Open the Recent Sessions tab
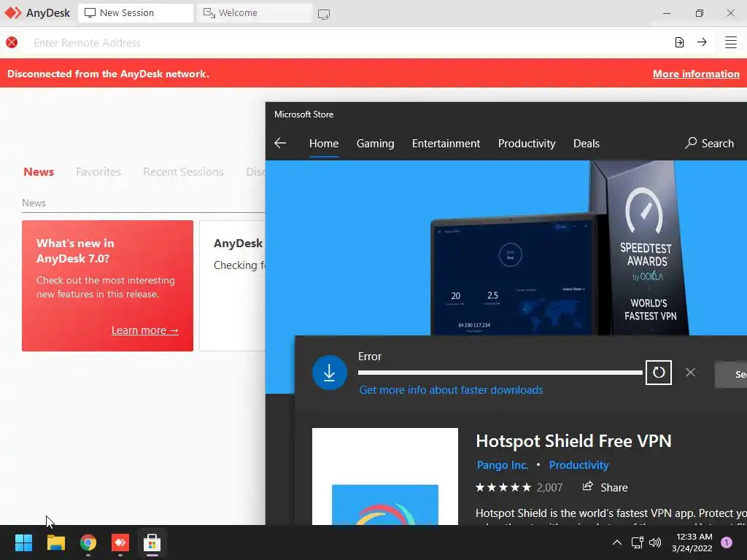747x560 pixels. point(183,172)
